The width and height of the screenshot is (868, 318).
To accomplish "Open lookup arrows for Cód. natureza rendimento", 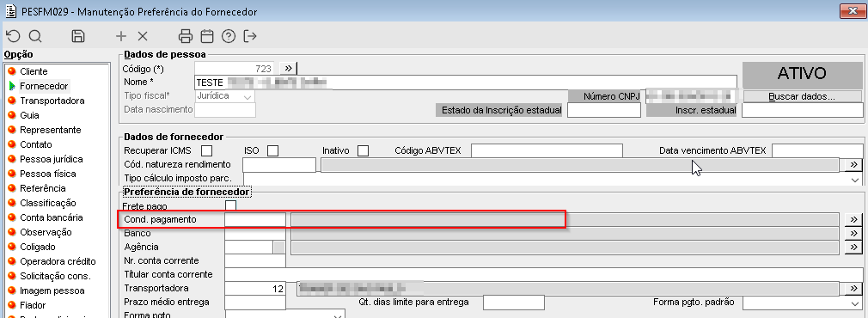I will click(854, 164).
